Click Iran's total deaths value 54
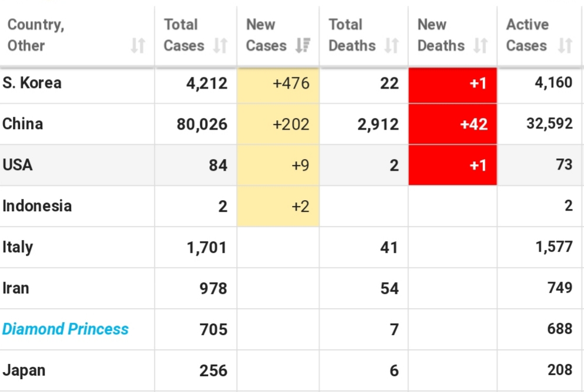This screenshot has width=584, height=392. [390, 288]
